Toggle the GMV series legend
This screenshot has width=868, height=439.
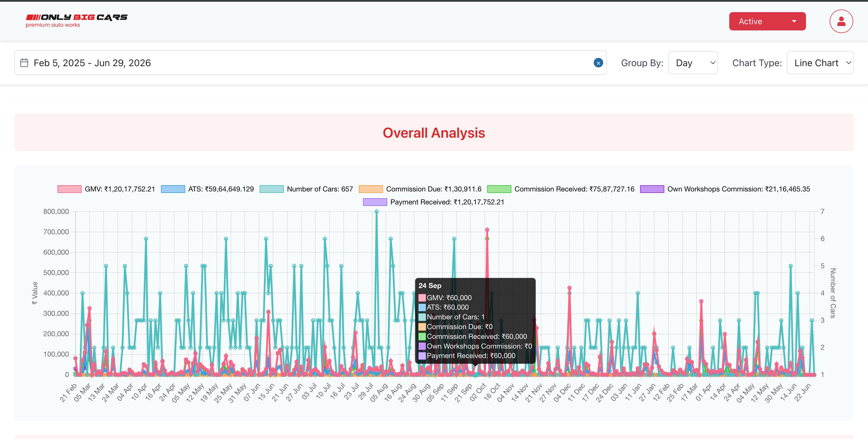106,189
